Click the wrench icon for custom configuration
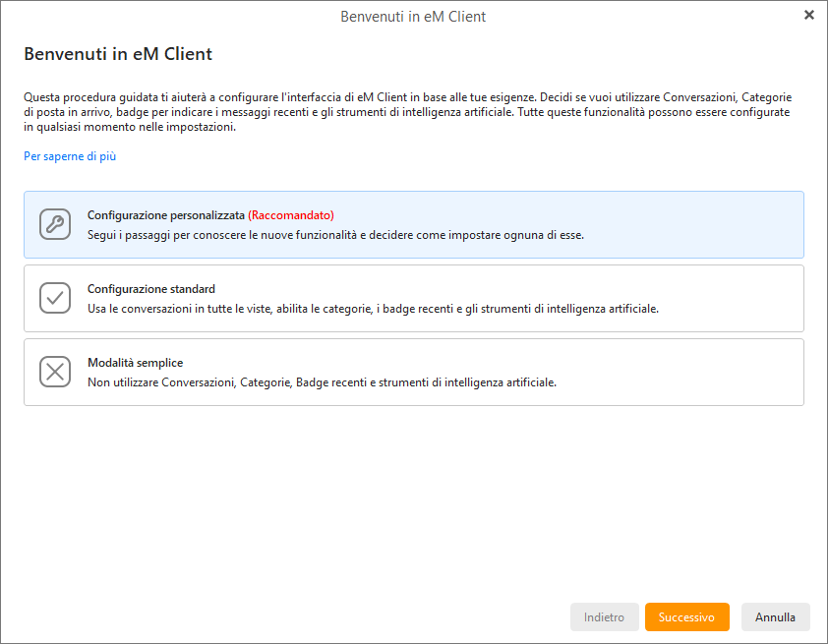The width and height of the screenshot is (828, 644). pyautogui.click(x=55, y=224)
